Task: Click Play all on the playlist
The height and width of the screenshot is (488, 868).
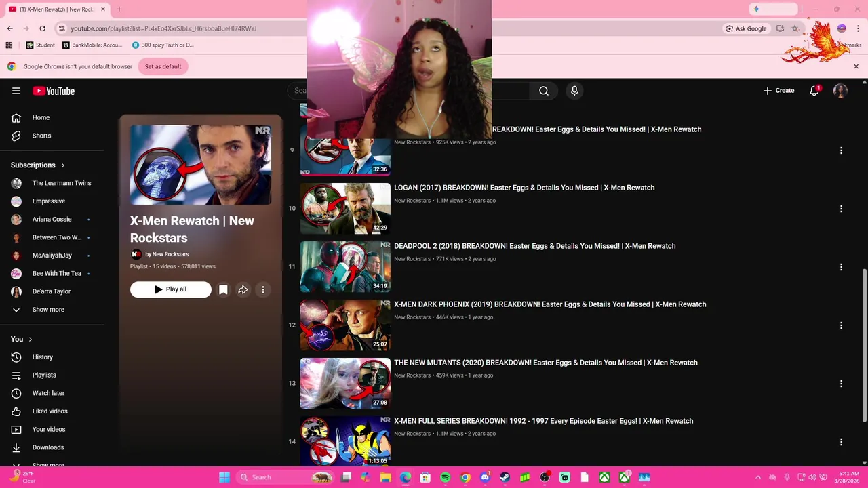Action: [171, 289]
